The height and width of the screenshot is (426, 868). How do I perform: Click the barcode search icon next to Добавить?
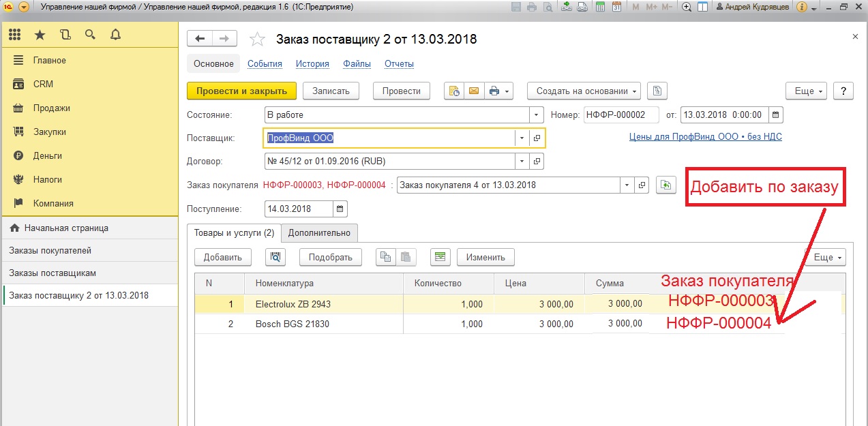pyautogui.click(x=275, y=257)
